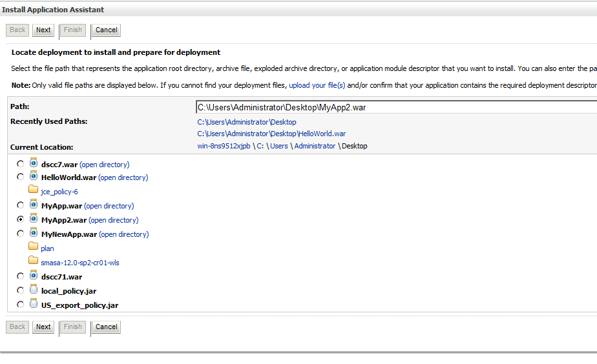Click the Path text input field
The height and width of the screenshot is (364, 597).
tap(396, 107)
